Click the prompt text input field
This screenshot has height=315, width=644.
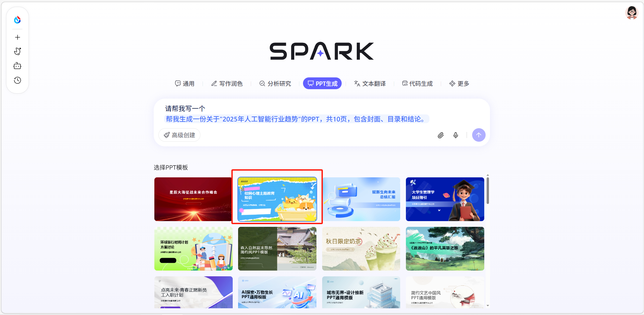point(321,114)
